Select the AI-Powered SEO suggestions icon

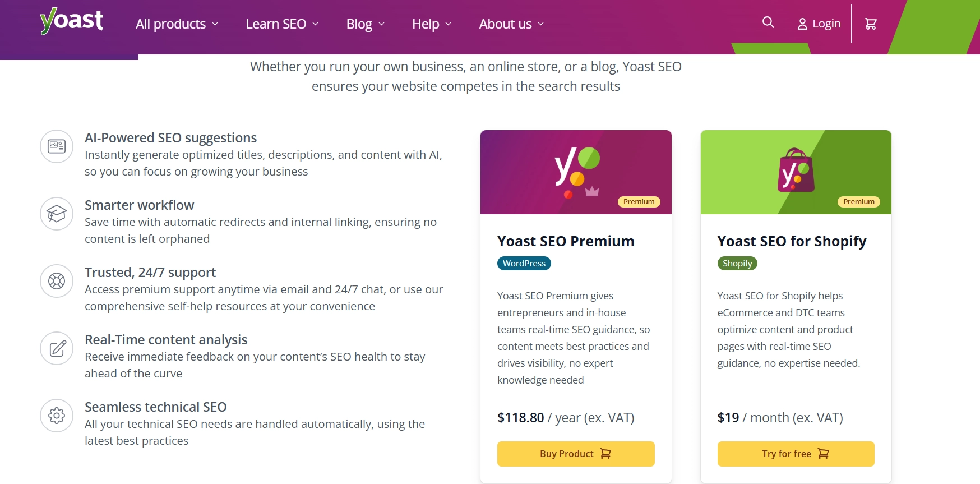56,146
